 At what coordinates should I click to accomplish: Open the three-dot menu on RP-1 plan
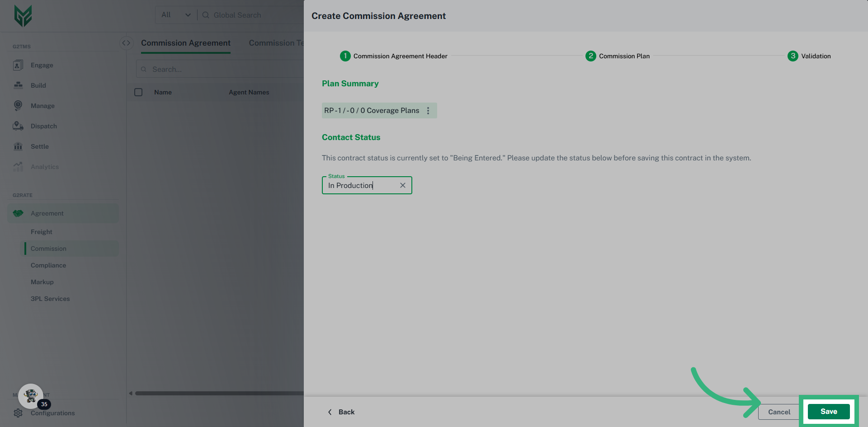tap(428, 111)
